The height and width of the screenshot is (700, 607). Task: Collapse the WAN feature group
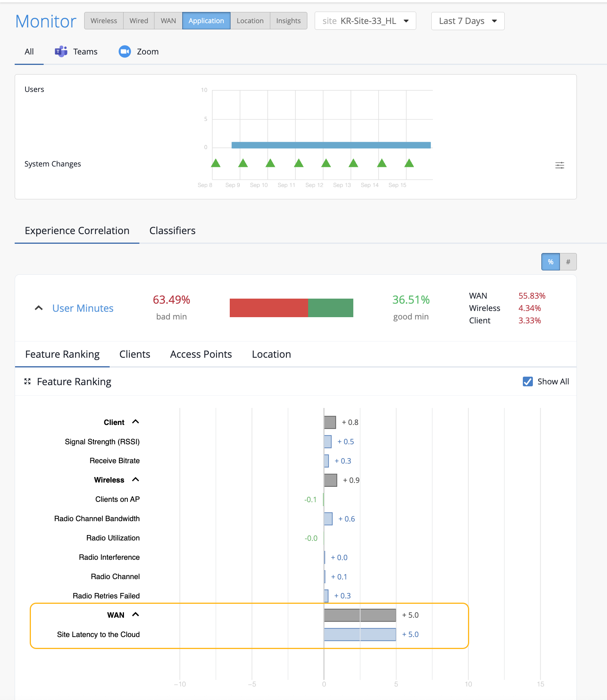pos(136,615)
